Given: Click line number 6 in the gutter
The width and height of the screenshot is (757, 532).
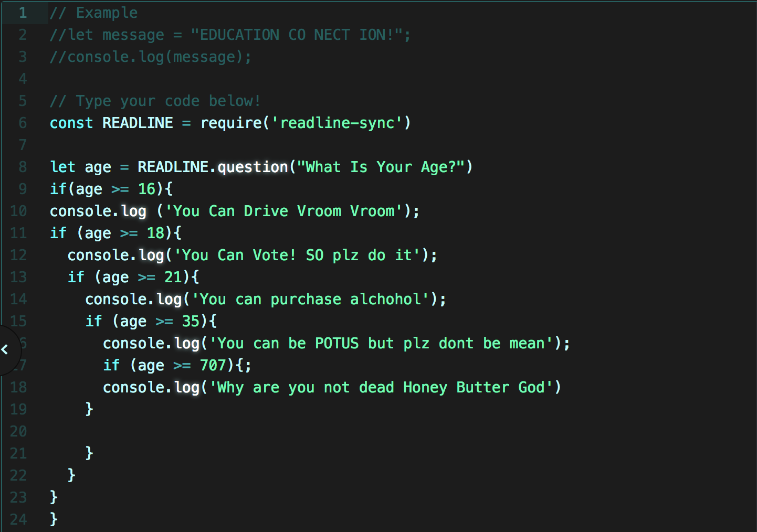Looking at the screenshot, I should 23,123.
